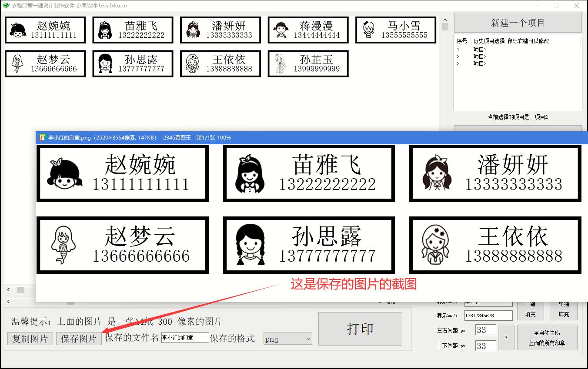This screenshot has height=369, width=588.
Task: Click the phone number 13999999999
Action: coord(317,69)
